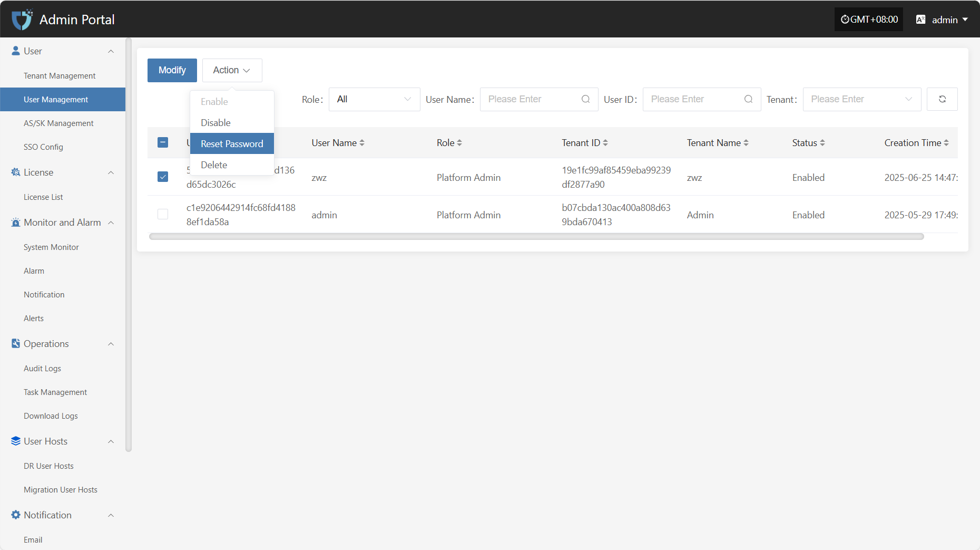Click the search icon in User Name field
The height and width of the screenshot is (550, 980).
585,99
